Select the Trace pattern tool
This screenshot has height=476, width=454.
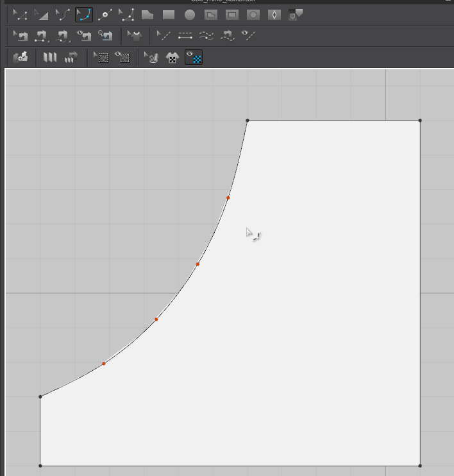click(295, 15)
